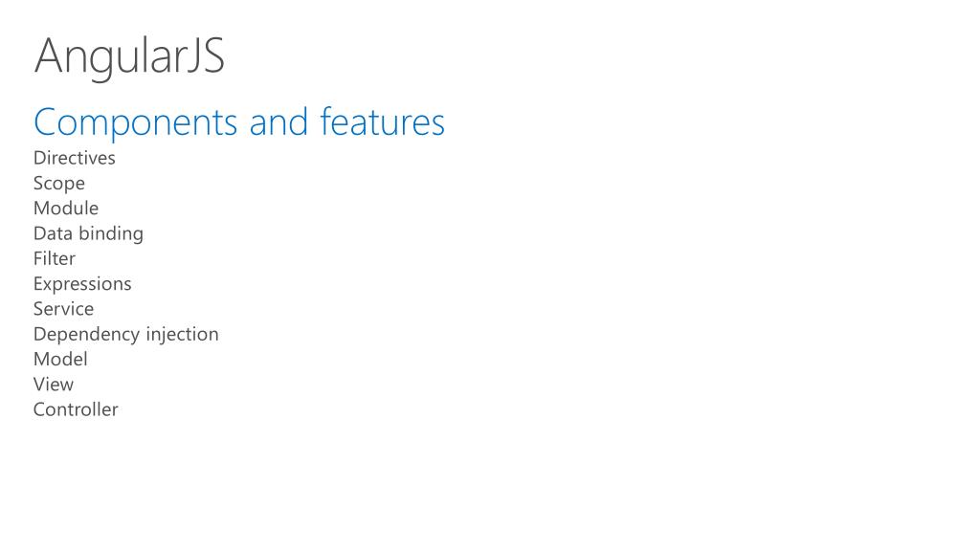Click the word "binding" in the list
This screenshot has width=980, height=551.
111,233
